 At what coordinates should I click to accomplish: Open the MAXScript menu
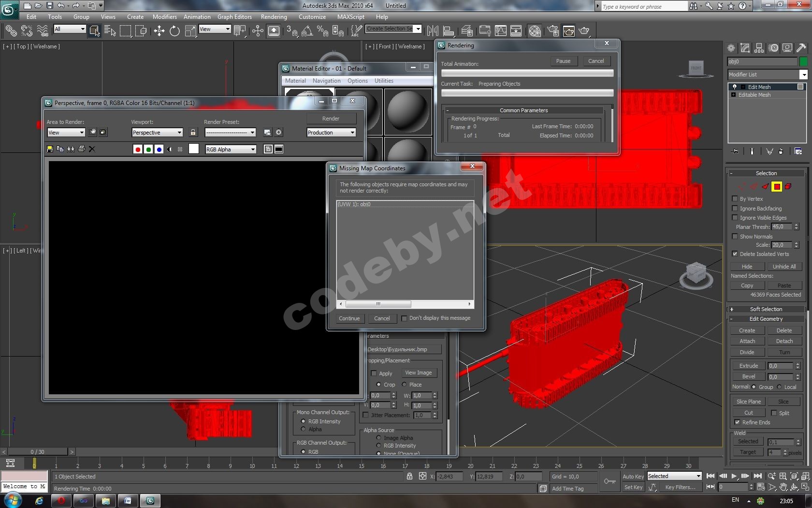click(350, 16)
